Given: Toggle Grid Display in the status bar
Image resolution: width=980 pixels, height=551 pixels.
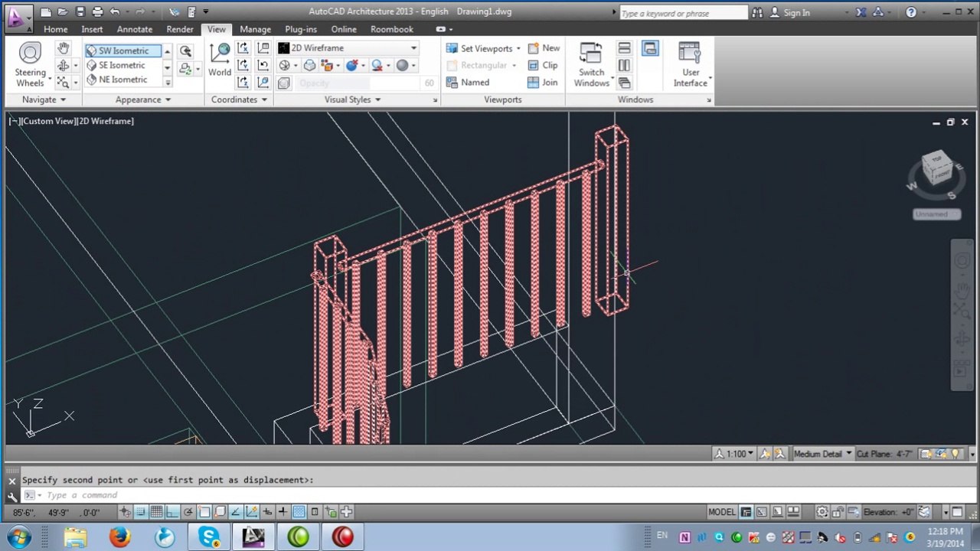Looking at the screenshot, I should point(156,512).
